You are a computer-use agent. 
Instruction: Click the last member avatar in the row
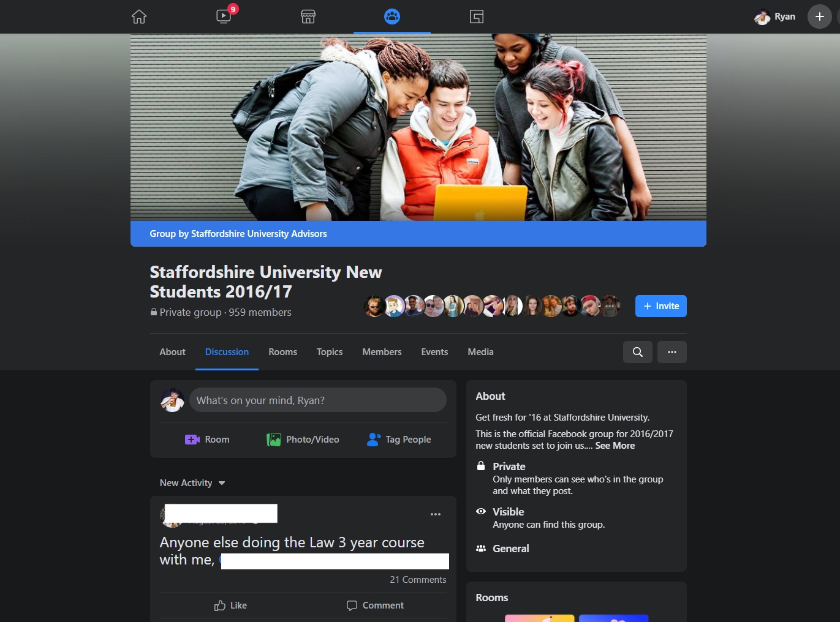tap(610, 306)
